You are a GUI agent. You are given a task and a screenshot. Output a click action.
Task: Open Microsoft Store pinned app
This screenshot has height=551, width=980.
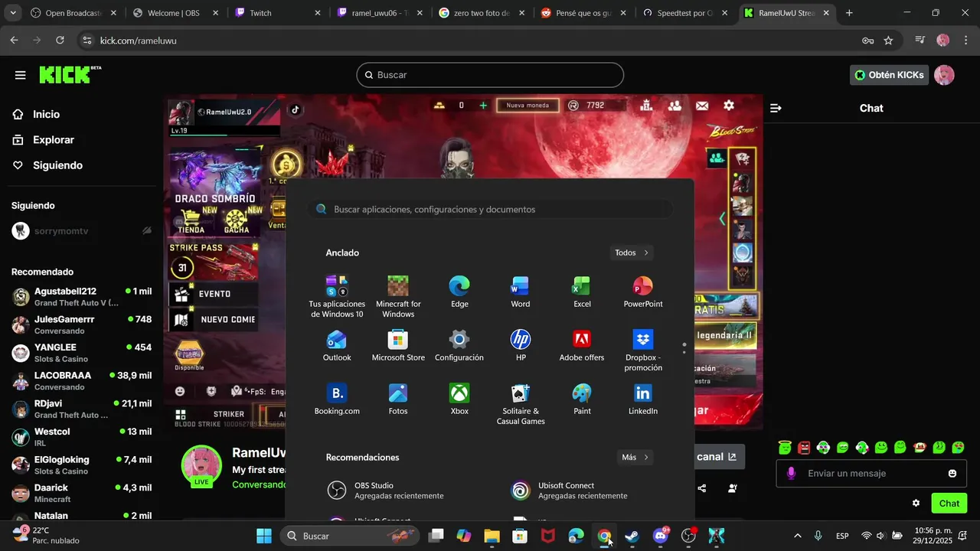pyautogui.click(x=398, y=345)
